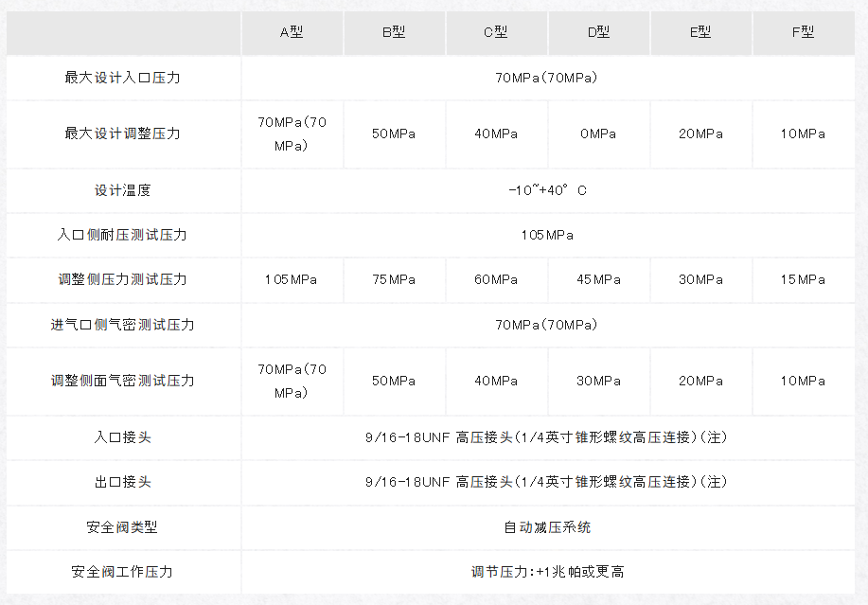Click the 入口侧耐压测试压力 row label
Image resolution: width=868 pixels, height=605 pixels.
122,235
